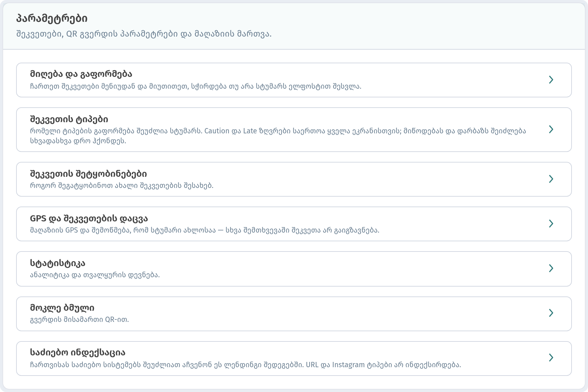Open the საძიებო ინდექსაცია heading
Viewport: 588px width, 392px height.
[x=78, y=352]
